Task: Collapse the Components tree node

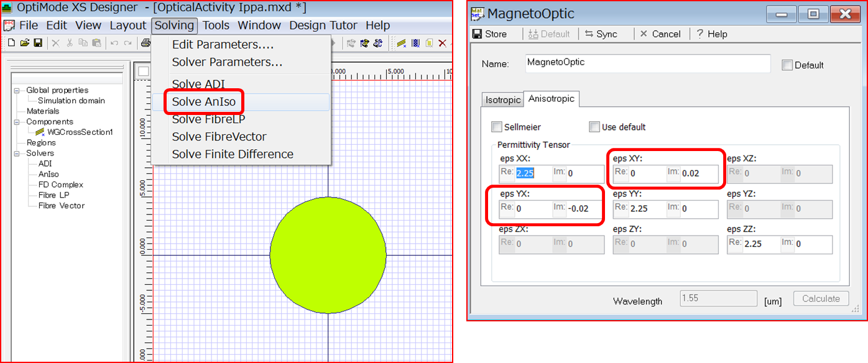Action: 17,122
